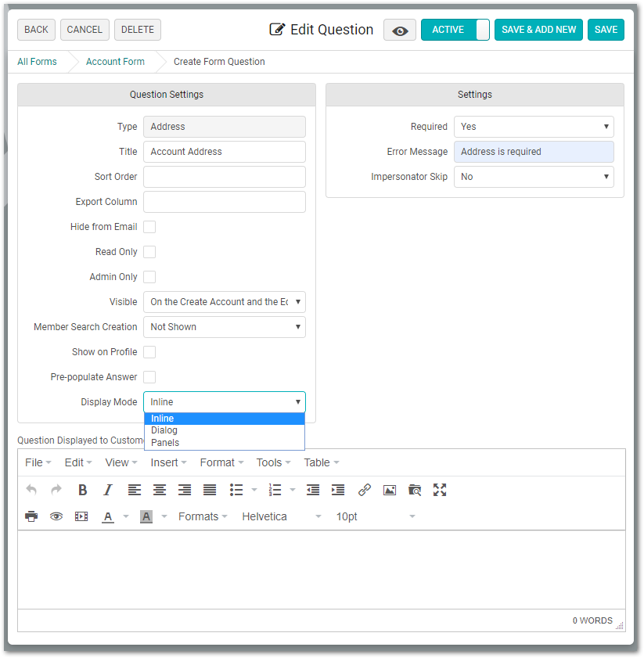644x658 pixels.
Task: Open the View menu in editor
Action: point(121,462)
